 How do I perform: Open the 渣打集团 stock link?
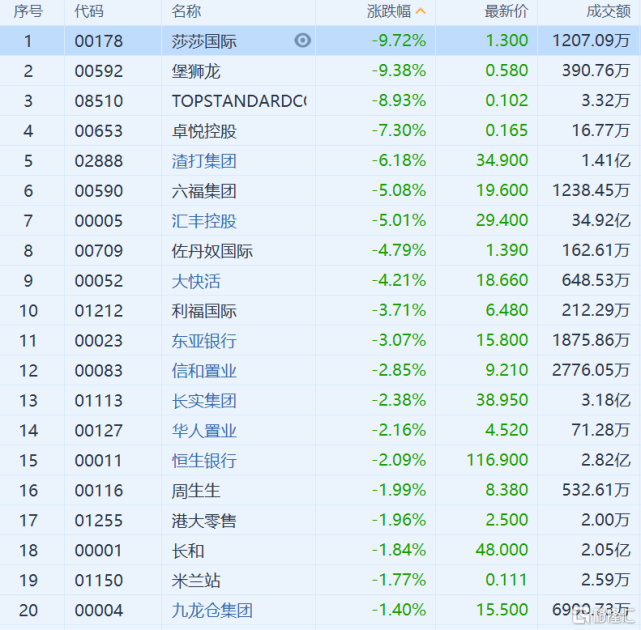click(x=204, y=161)
